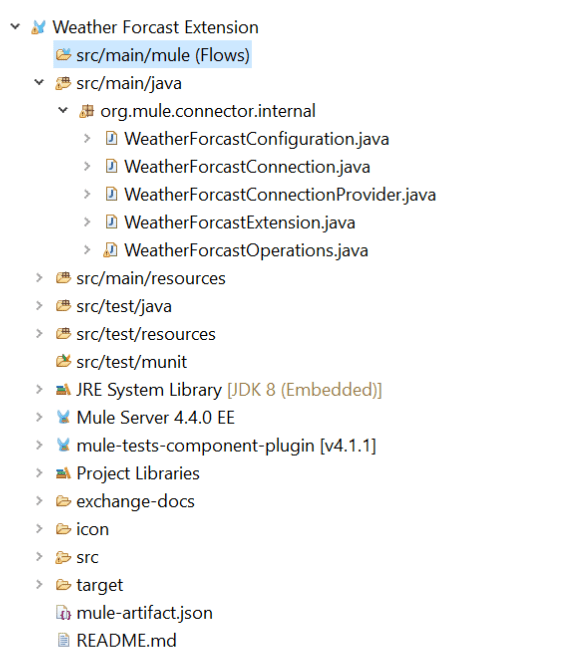Screen dimensions: 563x657
Task: Click the WeatherForcastOperations.java file icon
Action: pyautogui.click(x=110, y=250)
